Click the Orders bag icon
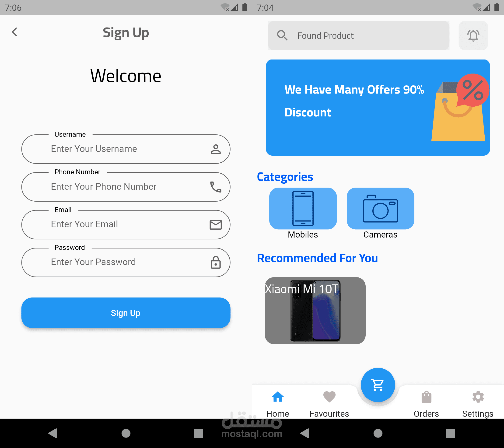The width and height of the screenshot is (504, 448). [x=426, y=397]
